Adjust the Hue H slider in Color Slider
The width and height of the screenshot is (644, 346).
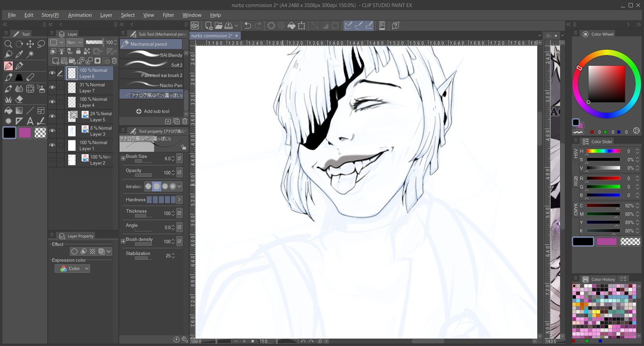click(x=603, y=152)
